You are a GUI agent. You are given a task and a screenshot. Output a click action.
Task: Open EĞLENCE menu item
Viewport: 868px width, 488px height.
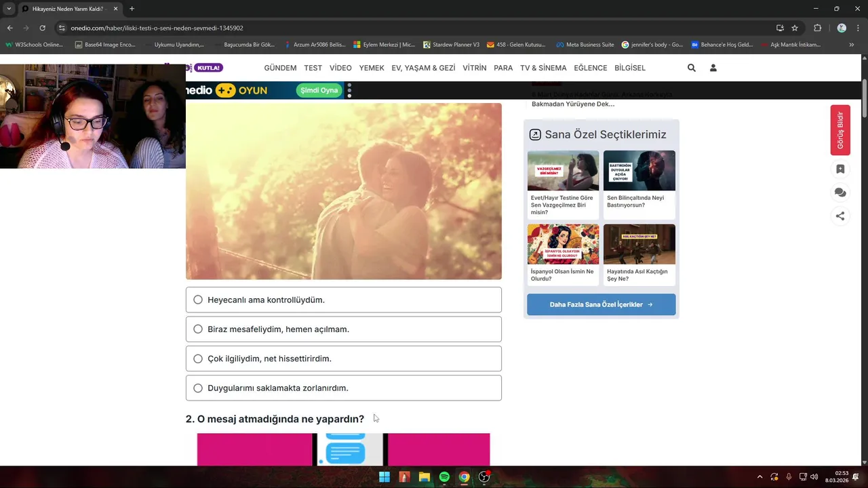tap(591, 68)
